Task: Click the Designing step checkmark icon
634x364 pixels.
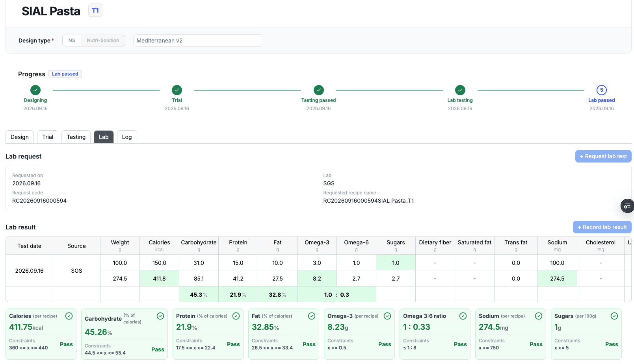Action: click(x=35, y=90)
